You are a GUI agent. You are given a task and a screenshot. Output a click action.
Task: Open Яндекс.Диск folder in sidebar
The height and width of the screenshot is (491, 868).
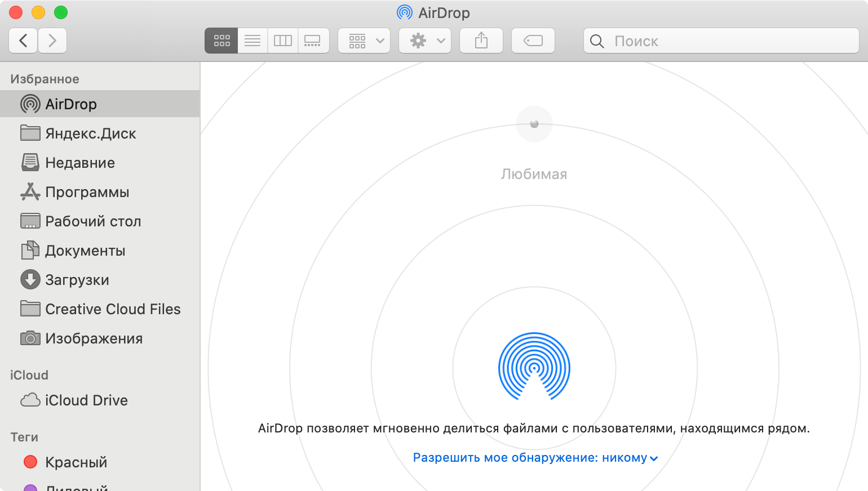90,133
